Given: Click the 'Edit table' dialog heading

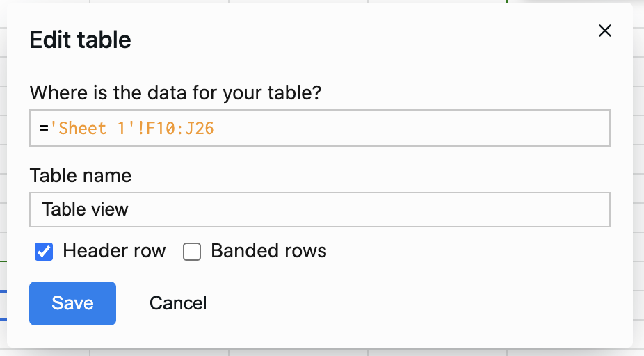Looking at the screenshot, I should (x=80, y=40).
